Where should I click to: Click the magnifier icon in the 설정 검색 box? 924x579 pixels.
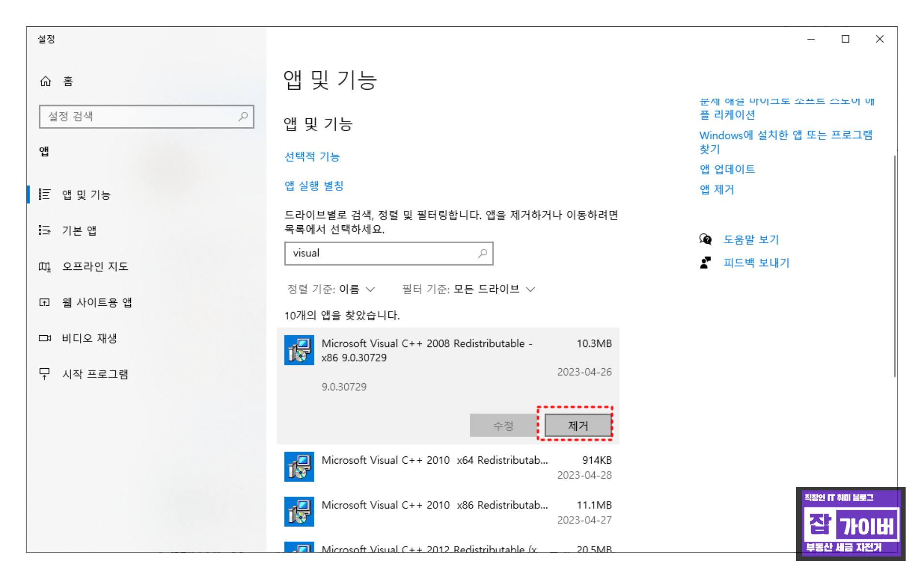(x=243, y=116)
